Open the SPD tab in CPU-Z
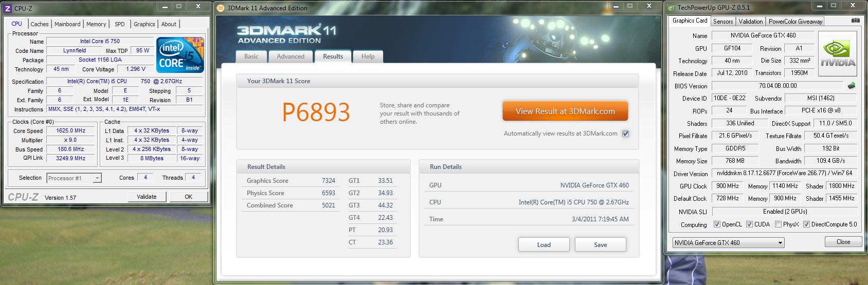Screen dimensions: 868x285 tap(120, 24)
